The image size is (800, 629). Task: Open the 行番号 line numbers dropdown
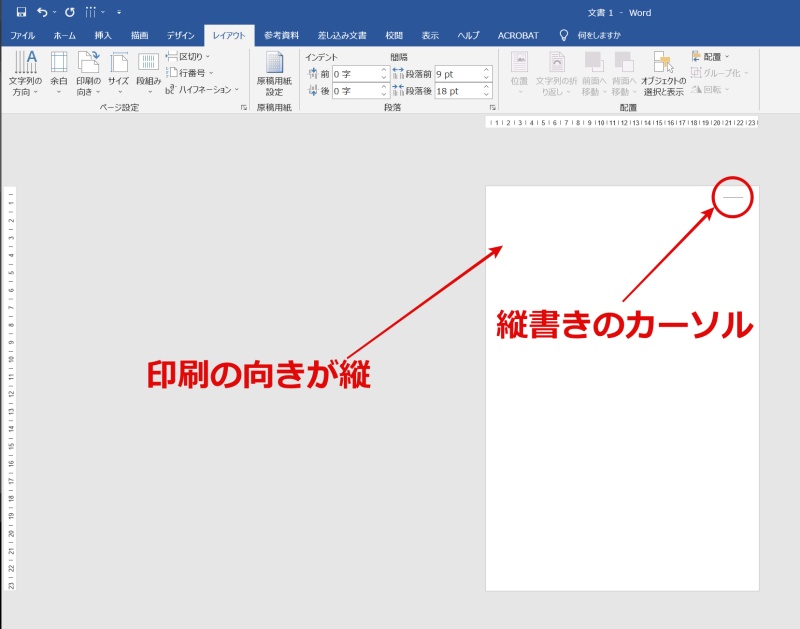click(190, 73)
